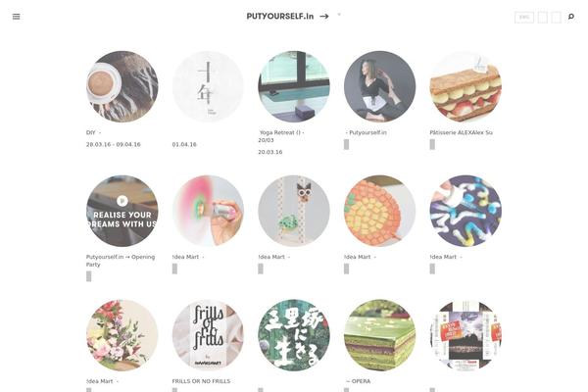This screenshot has height=392, width=588.
Task: Open the strawberry mille-feuille pastry thumbnail
Action: coord(465,86)
